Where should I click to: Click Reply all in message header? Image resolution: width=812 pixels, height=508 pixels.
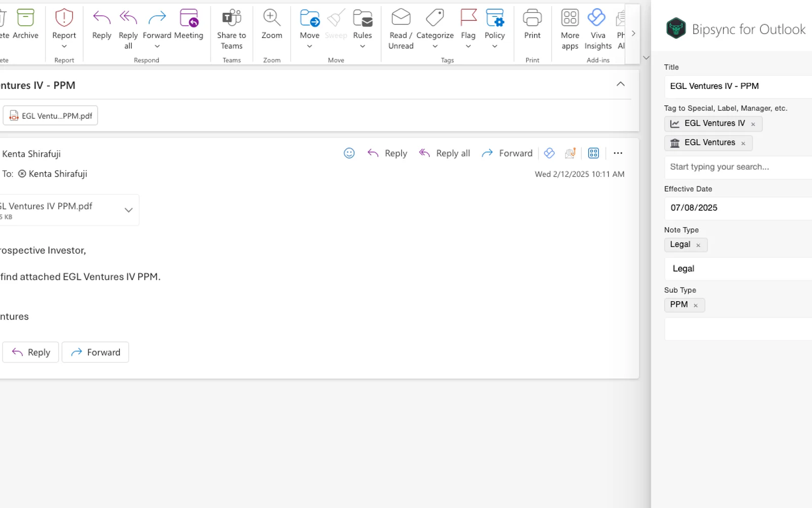445,153
